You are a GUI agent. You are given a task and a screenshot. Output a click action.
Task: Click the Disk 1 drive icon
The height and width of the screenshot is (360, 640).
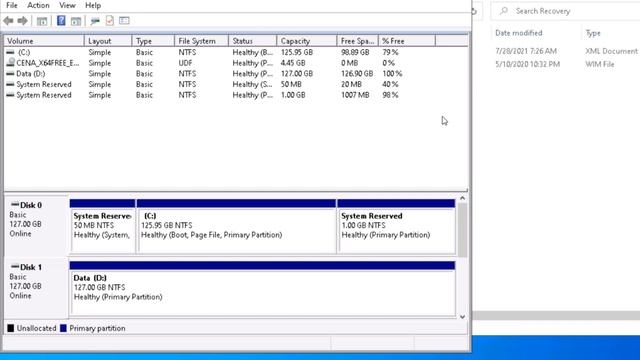click(x=15, y=266)
